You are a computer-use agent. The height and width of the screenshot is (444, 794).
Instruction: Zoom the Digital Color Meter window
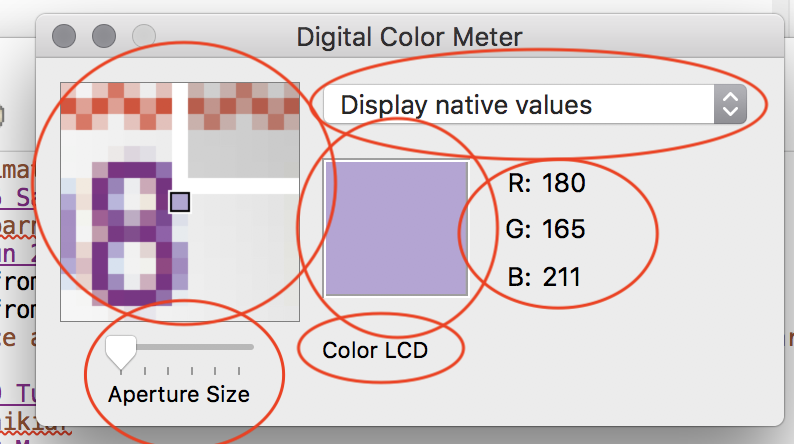143,38
